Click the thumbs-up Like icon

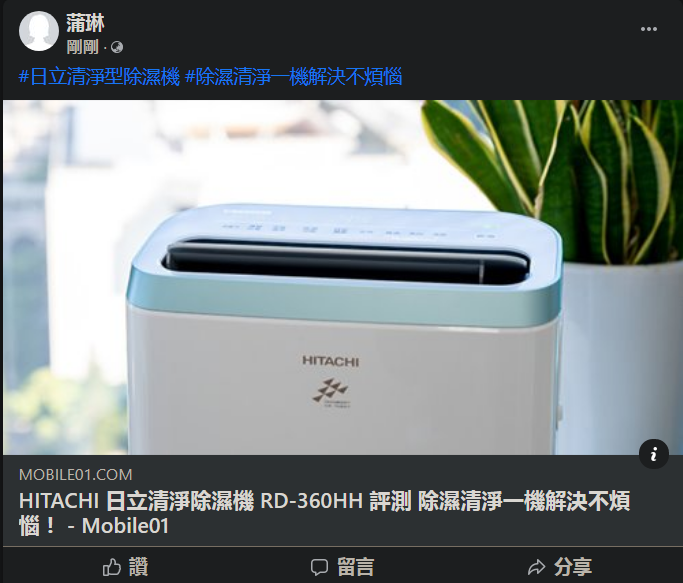tap(112, 567)
